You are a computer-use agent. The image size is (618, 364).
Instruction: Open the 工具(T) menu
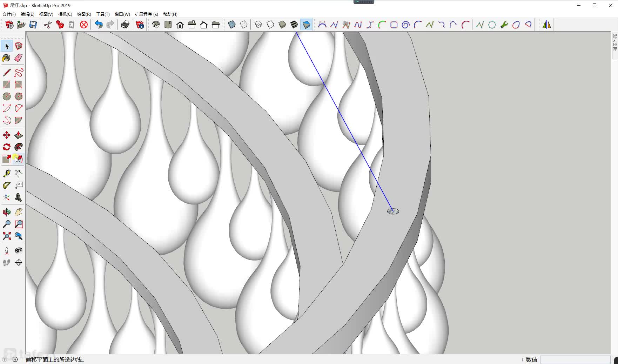pyautogui.click(x=103, y=14)
